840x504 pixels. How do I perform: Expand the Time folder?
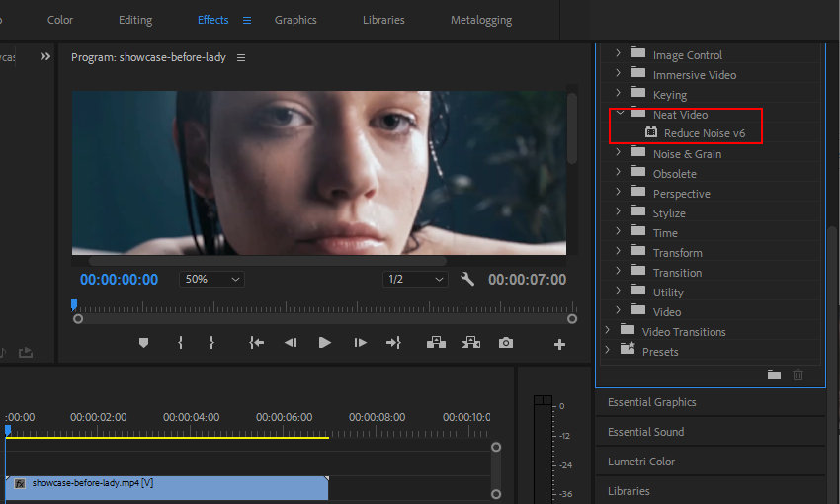pos(619,231)
